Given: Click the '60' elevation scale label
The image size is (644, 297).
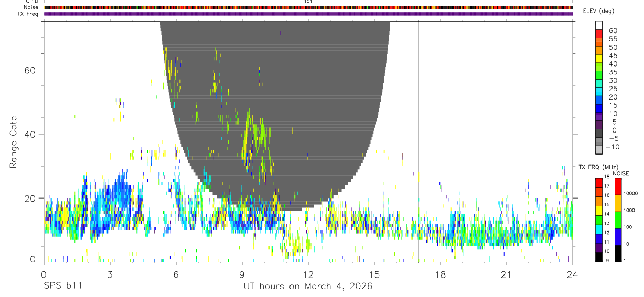Looking at the screenshot, I should pyautogui.click(x=612, y=31).
